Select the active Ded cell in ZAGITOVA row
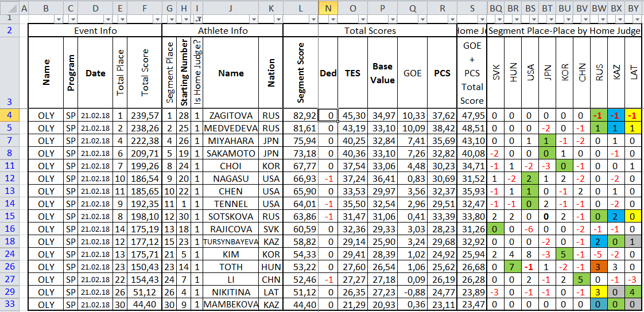644x312 pixels. pos(328,115)
